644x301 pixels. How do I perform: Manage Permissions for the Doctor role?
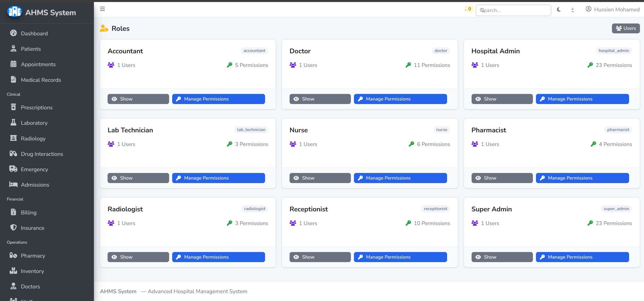coord(400,99)
